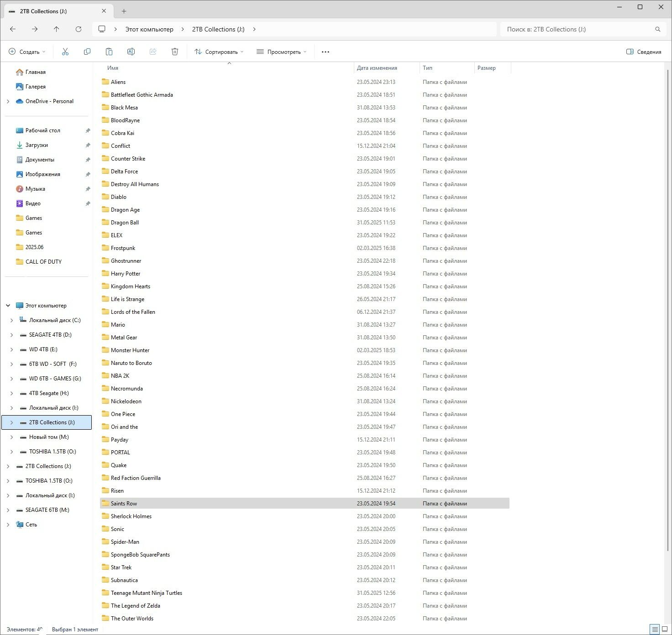672x635 pixels.
Task: Go back with the left arrow
Action: pyautogui.click(x=13, y=29)
